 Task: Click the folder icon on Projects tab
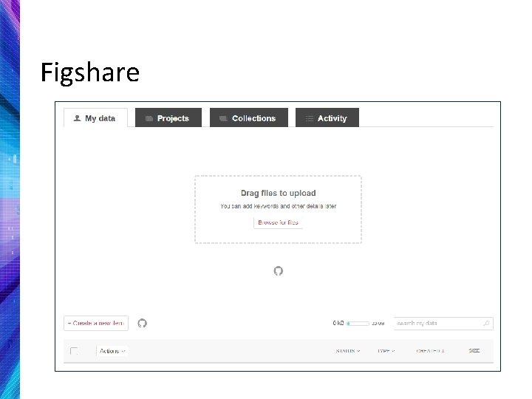[149, 118]
